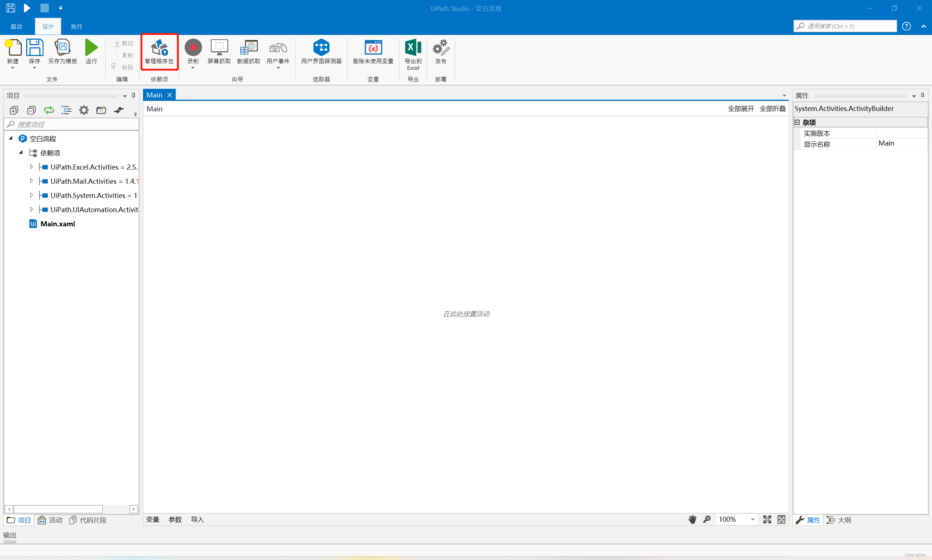Toggle the project panel pin
Image resolution: width=932 pixels, height=560 pixels.
[133, 95]
